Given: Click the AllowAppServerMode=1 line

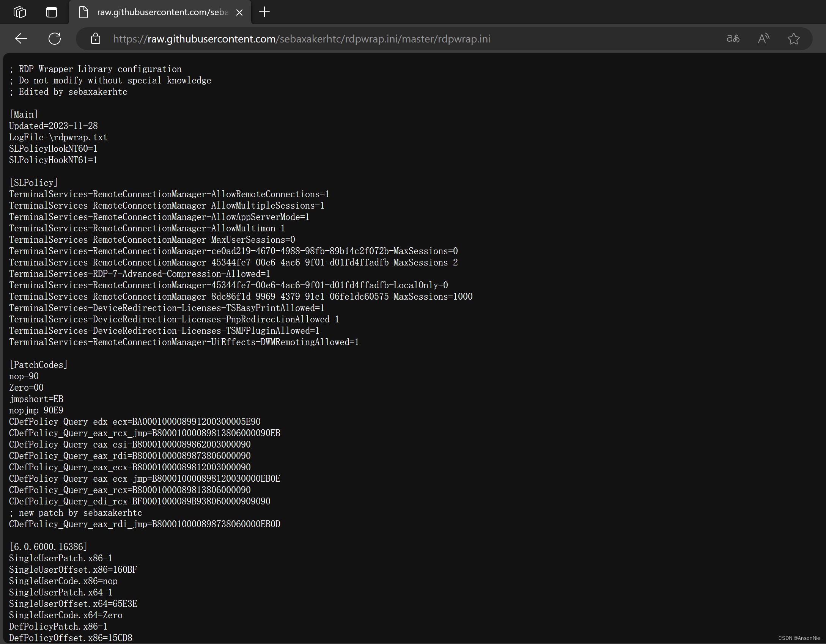Looking at the screenshot, I should coord(159,217).
